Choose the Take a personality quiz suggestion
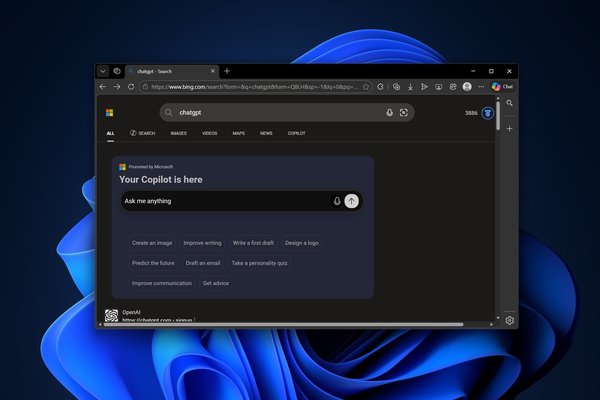The image size is (600, 400). [x=259, y=263]
